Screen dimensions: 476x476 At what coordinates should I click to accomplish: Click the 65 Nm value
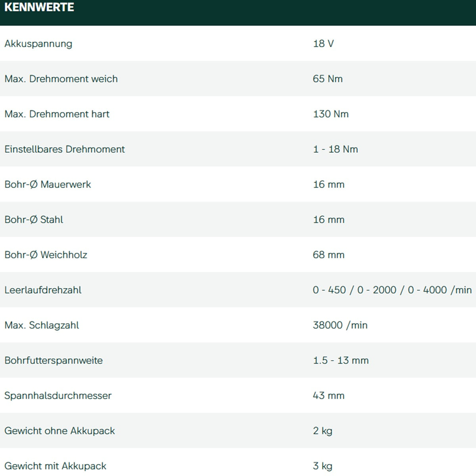[x=328, y=79]
